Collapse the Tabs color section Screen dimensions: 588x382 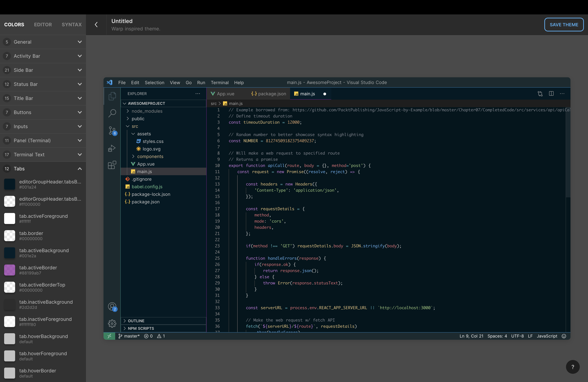80,169
